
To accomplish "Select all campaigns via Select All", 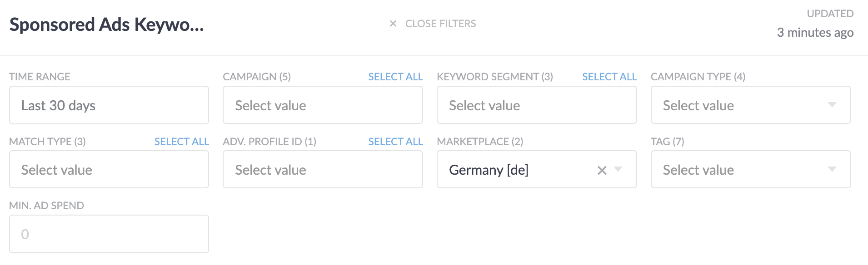I will pos(395,77).
